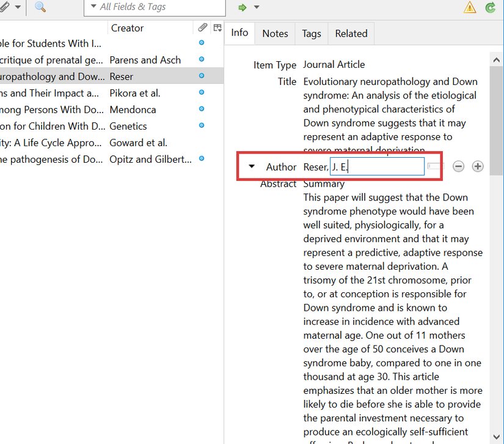Click attachment dot for Parens and Asch
The width and height of the screenshot is (504, 444).
coord(202,59)
